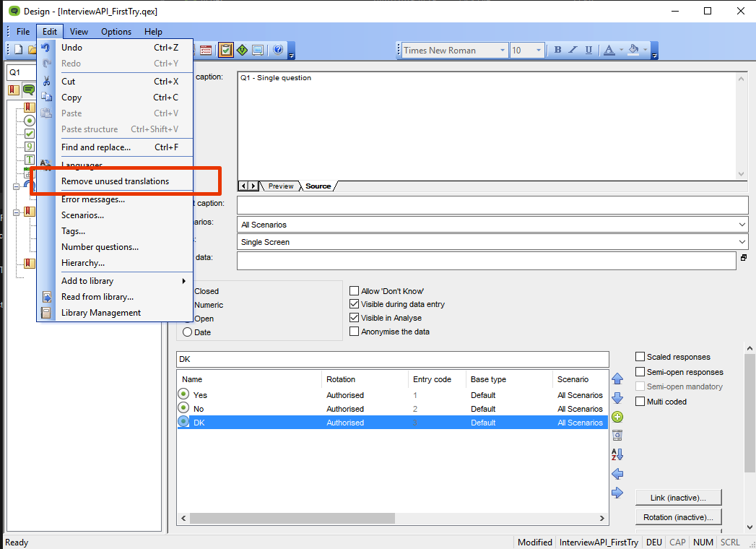The height and width of the screenshot is (549, 756).
Task: Select the text T question node in the tree
Action: click(x=30, y=160)
